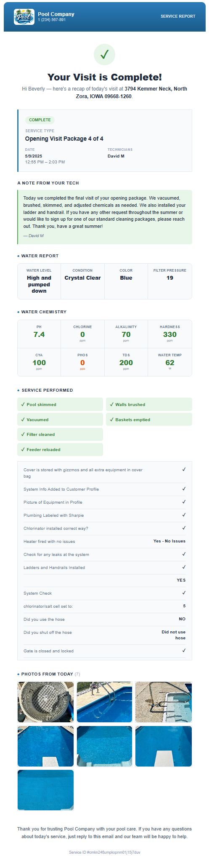Click the checkmark beside Feeder reloaded
Viewport: 209px width, 868px height.
coord(23,449)
